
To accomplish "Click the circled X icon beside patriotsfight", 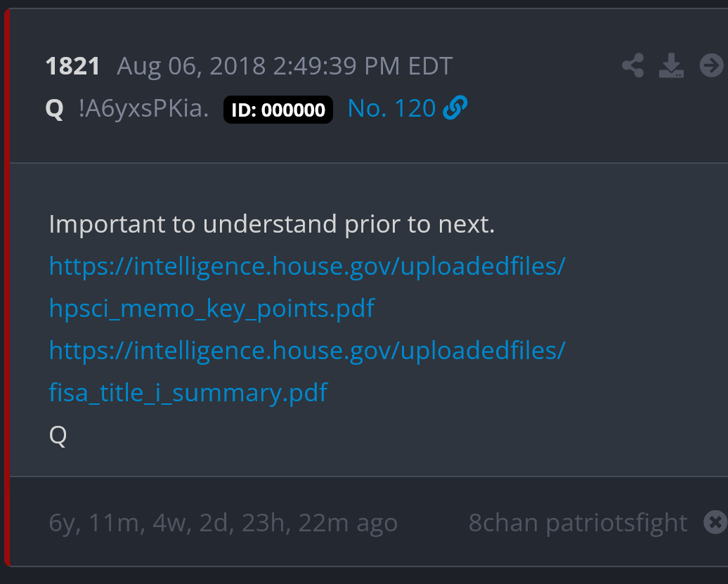I will 715,522.
